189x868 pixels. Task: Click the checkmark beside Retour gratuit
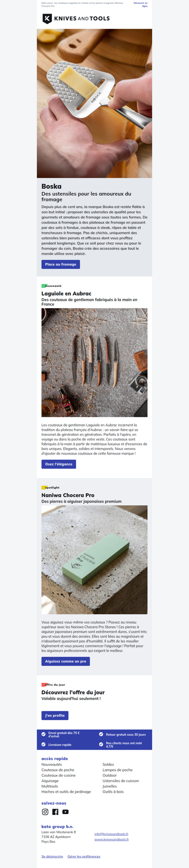(101, 734)
